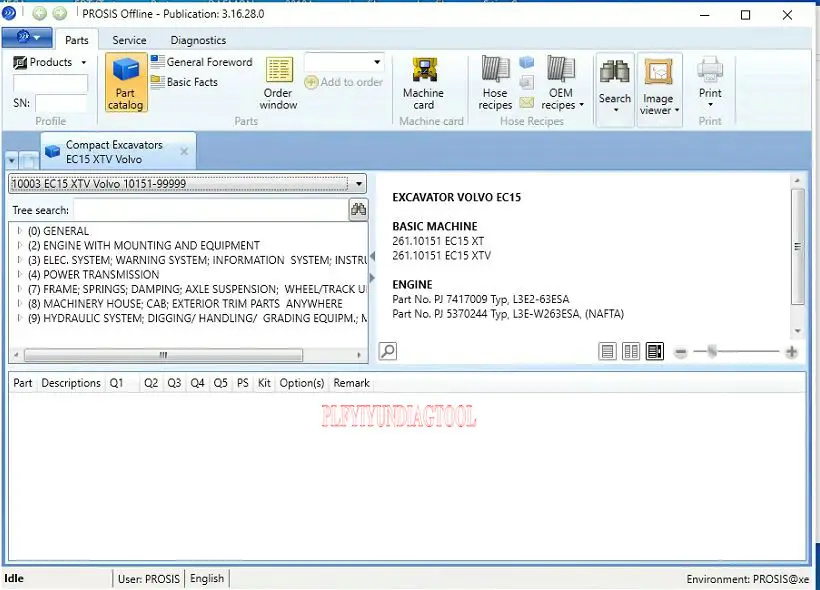Click the document icon beside tab list arrow
This screenshot has width=820, height=590.
tap(29, 161)
